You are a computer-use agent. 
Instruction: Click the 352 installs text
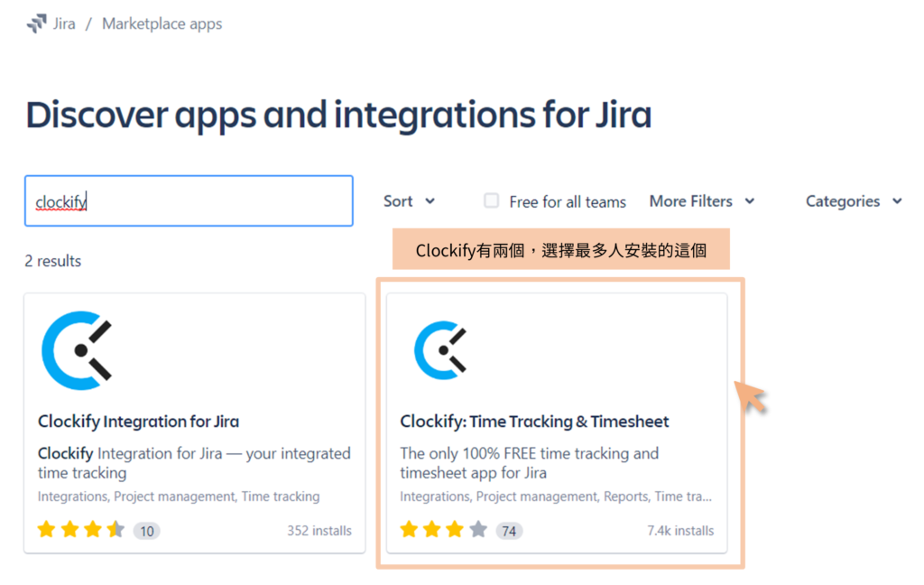coord(319,531)
